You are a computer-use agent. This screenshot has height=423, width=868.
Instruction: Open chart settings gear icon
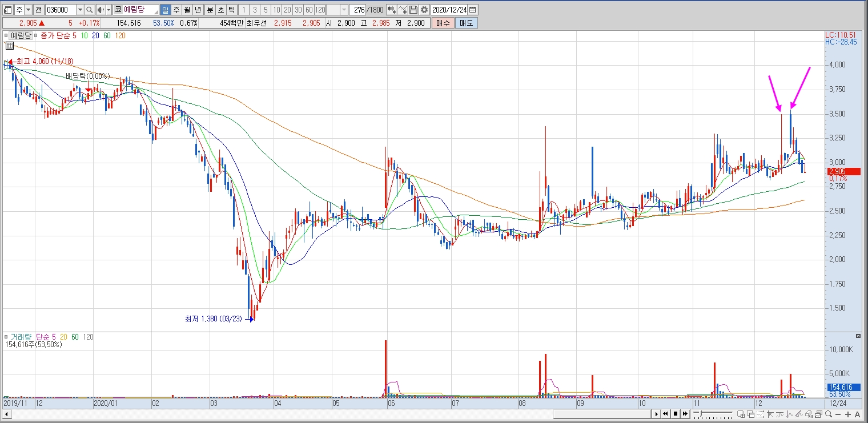424,10
